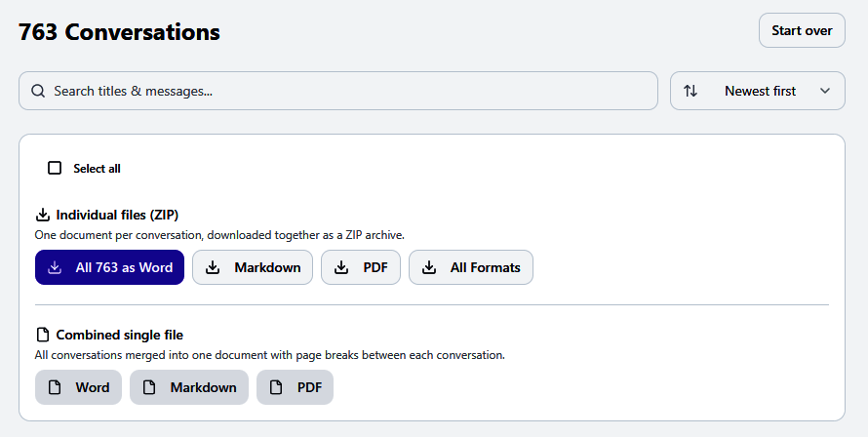Check the Select all checkbox

pyautogui.click(x=55, y=168)
